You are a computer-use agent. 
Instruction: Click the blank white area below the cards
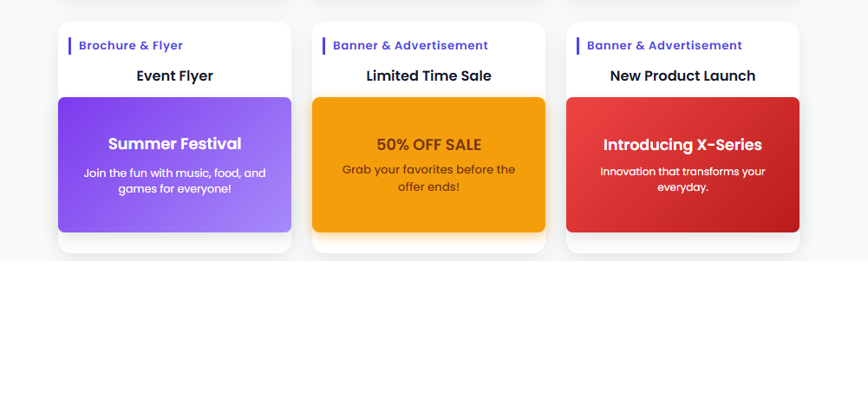[434, 330]
